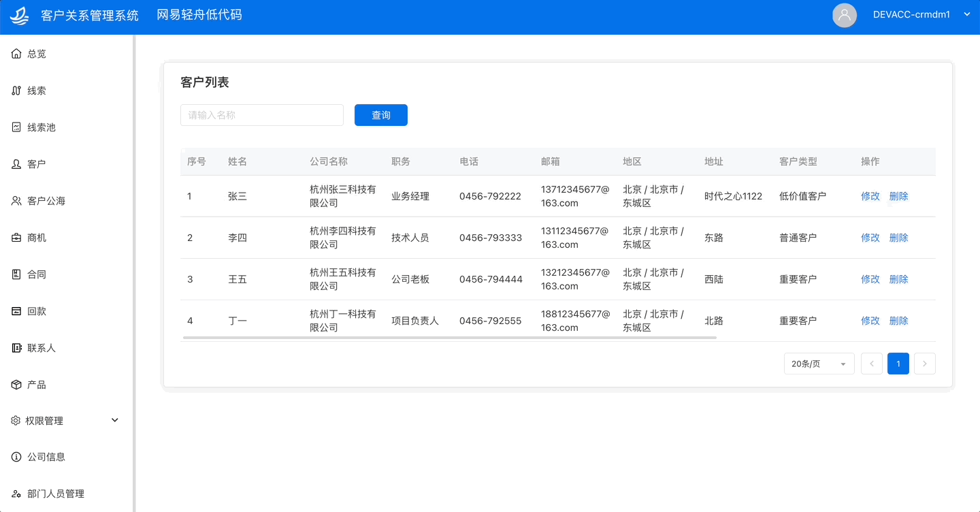Click 删除 for 王五 row
The image size is (980, 512).
click(x=899, y=279)
